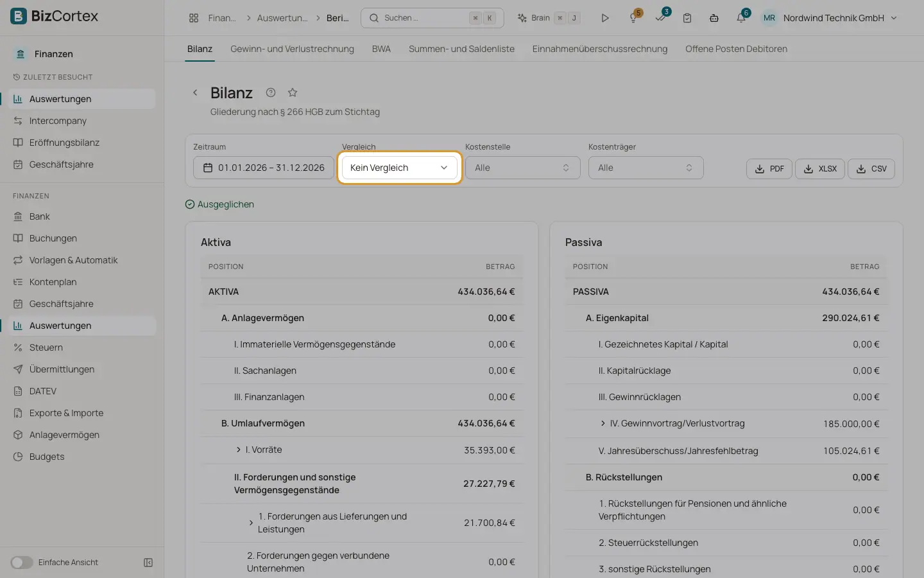Mark Bilanz as favorite with star
The image size is (924, 578).
293,92
